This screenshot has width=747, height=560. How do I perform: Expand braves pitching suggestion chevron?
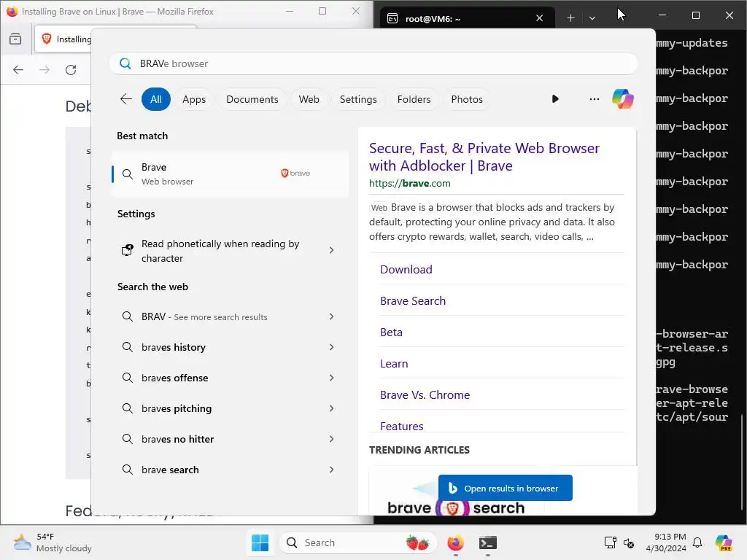coord(332,408)
